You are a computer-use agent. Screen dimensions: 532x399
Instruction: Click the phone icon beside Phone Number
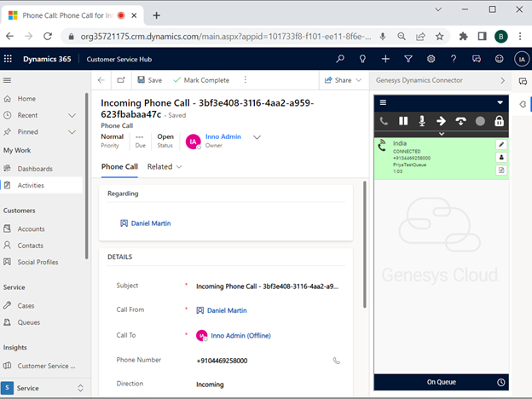336,361
